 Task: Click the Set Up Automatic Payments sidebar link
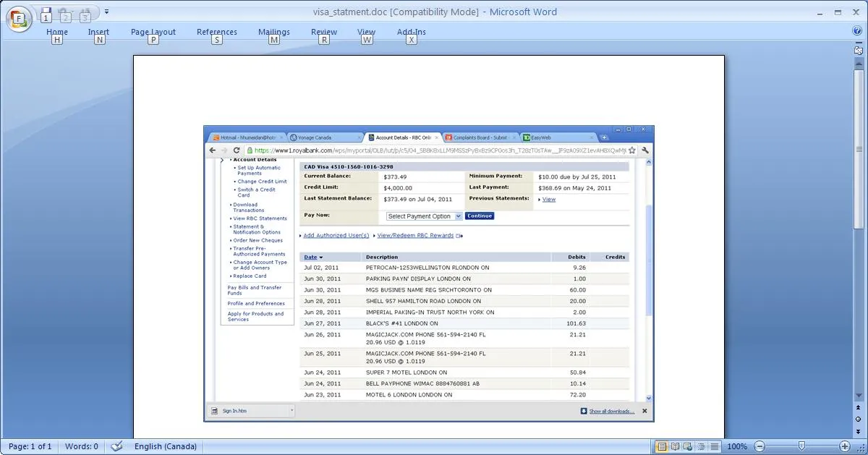click(x=259, y=171)
